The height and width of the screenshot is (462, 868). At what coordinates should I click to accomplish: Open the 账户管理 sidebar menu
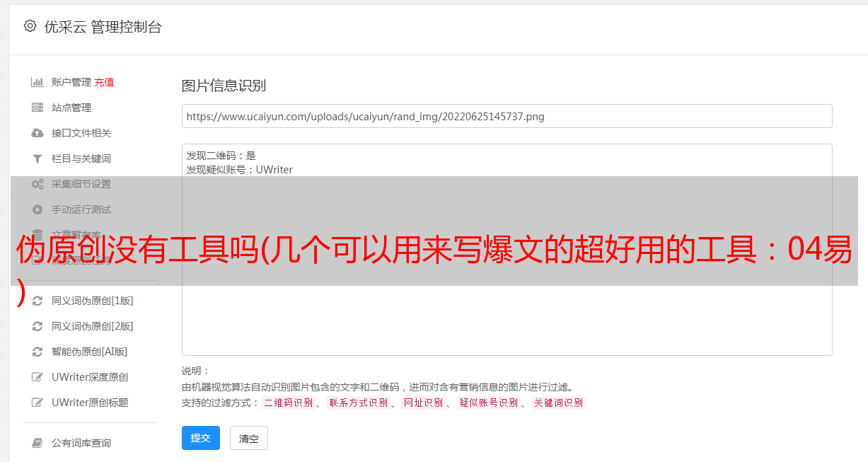pyautogui.click(x=71, y=82)
